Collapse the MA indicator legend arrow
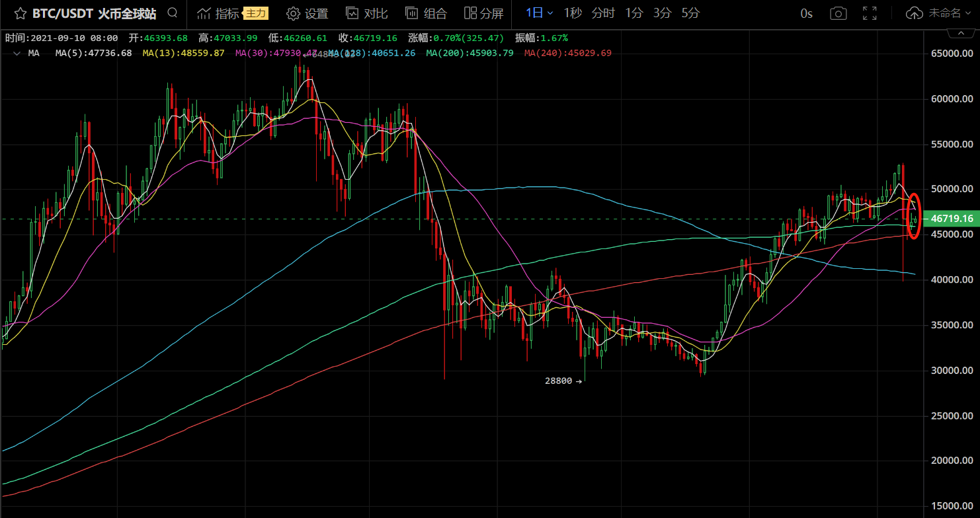The height and width of the screenshot is (518, 980). pyautogui.click(x=16, y=53)
